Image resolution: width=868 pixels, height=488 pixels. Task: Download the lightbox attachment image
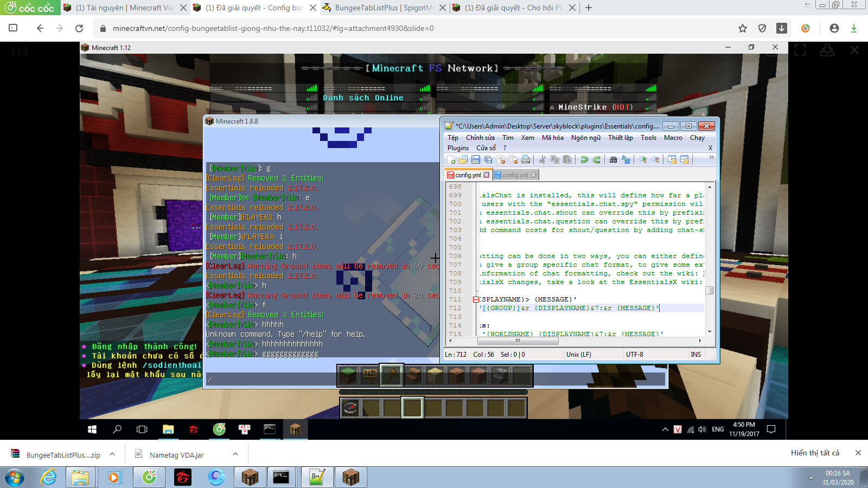[827, 50]
